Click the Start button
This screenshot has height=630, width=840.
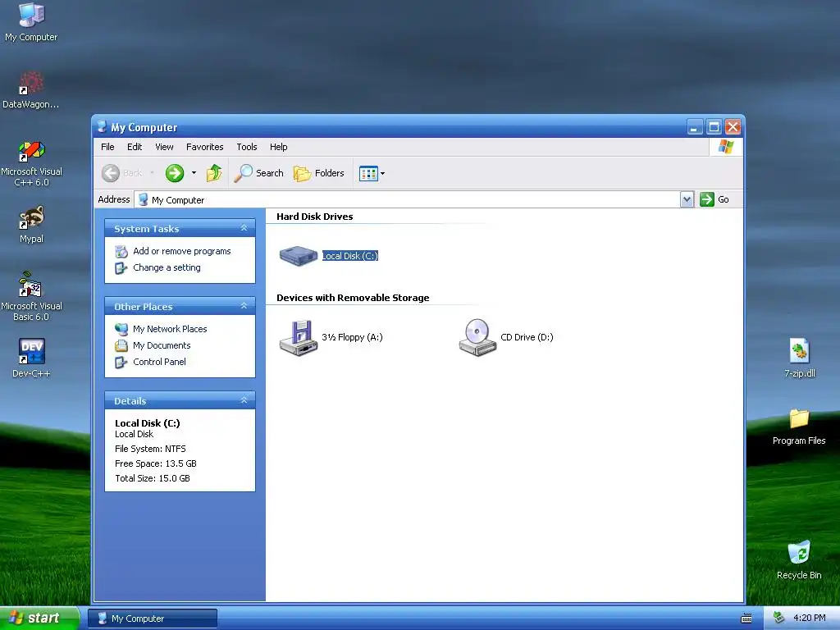[39, 619]
